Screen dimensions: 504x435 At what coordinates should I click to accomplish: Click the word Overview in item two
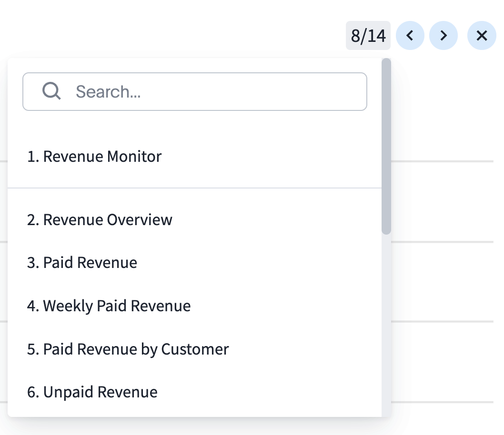point(139,220)
